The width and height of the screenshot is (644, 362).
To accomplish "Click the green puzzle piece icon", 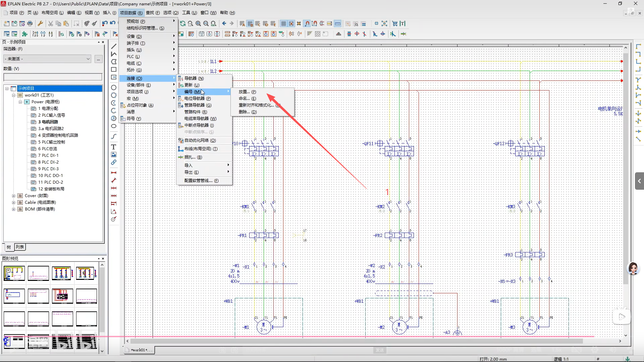I will point(24,34).
